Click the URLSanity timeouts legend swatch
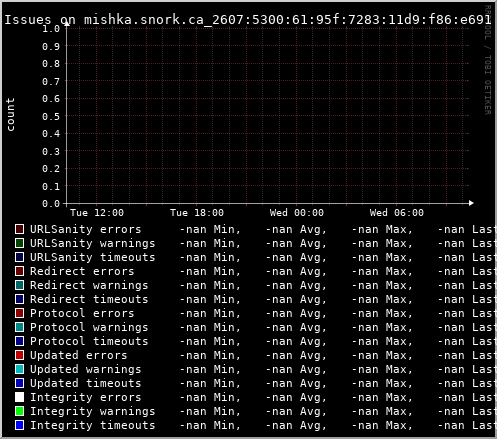This screenshot has height=439, width=497. (19, 257)
